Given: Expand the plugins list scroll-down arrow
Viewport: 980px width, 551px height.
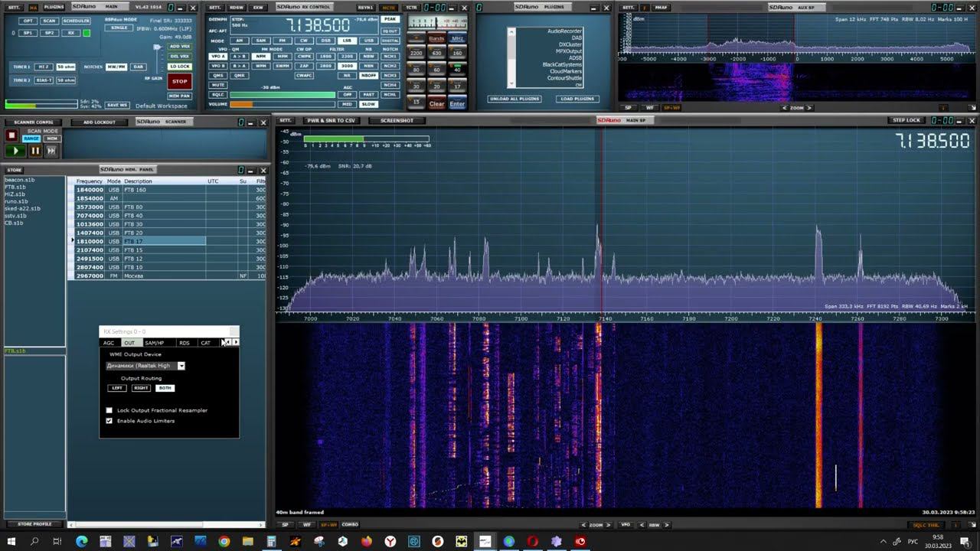Looking at the screenshot, I should (x=511, y=83).
